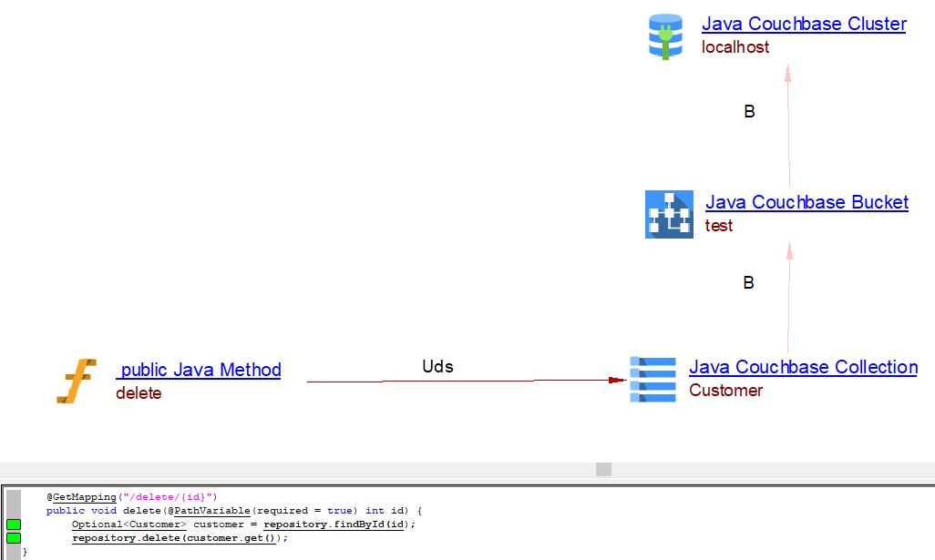Select the Java Couchbase Bucket icon

coord(669,214)
